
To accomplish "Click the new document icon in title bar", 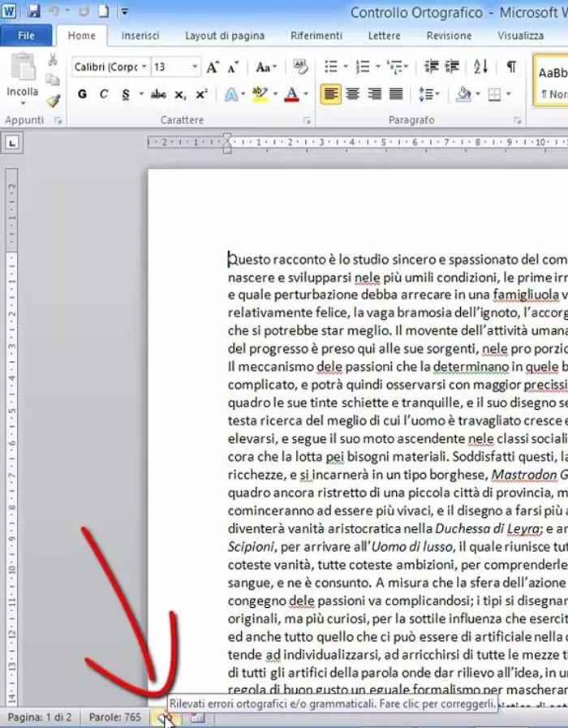I will pos(104,11).
